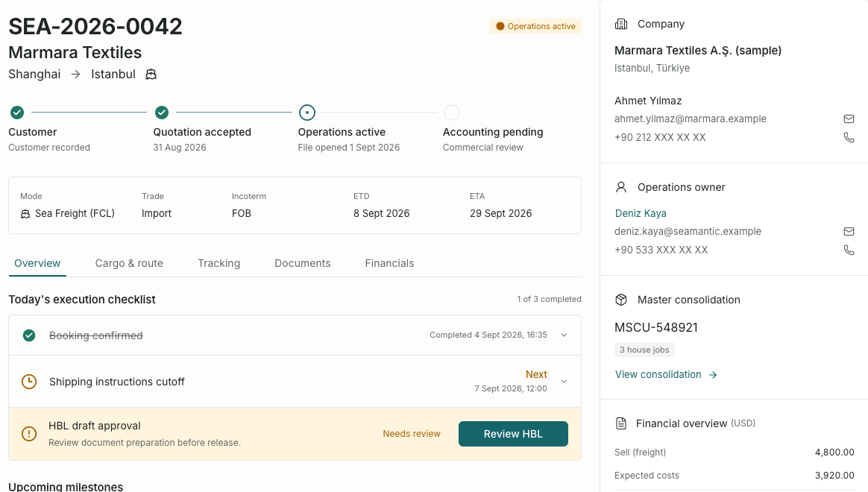Click the Quotation accepted step checkmark
The image size is (868, 492).
tap(162, 113)
